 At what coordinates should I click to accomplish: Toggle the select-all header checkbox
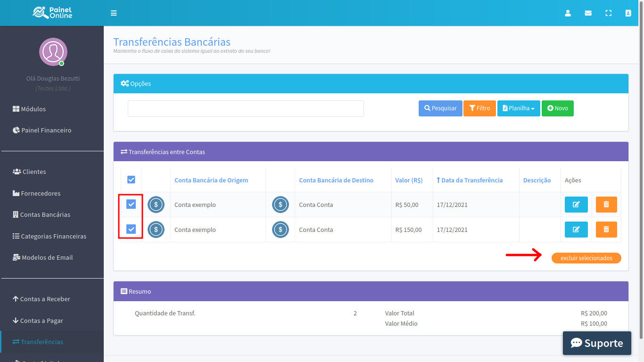131,180
